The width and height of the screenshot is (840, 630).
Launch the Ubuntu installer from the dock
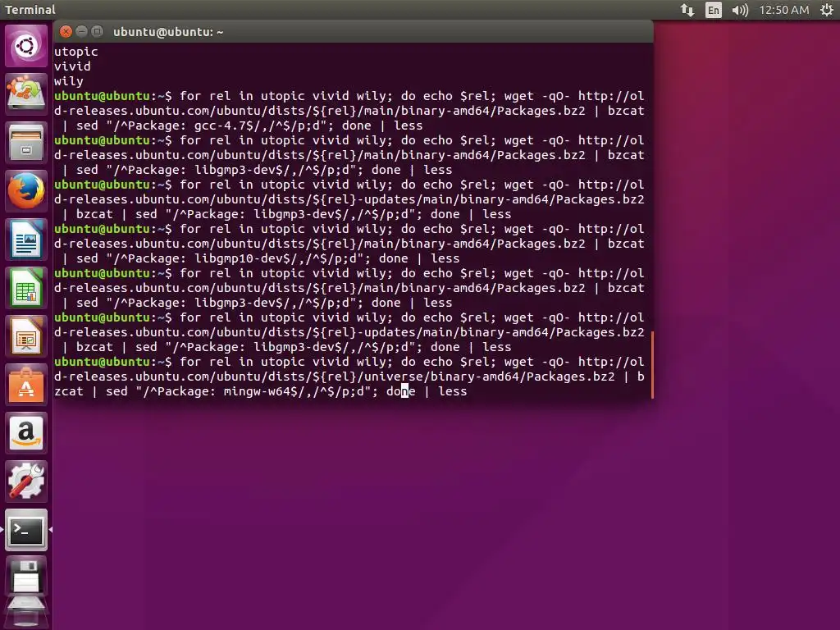tap(26, 94)
